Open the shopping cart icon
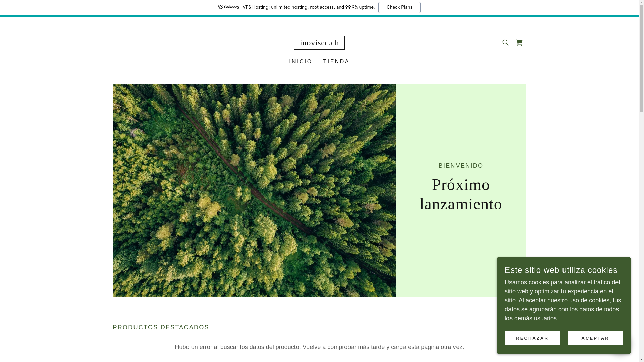The height and width of the screenshot is (362, 644). (519, 43)
